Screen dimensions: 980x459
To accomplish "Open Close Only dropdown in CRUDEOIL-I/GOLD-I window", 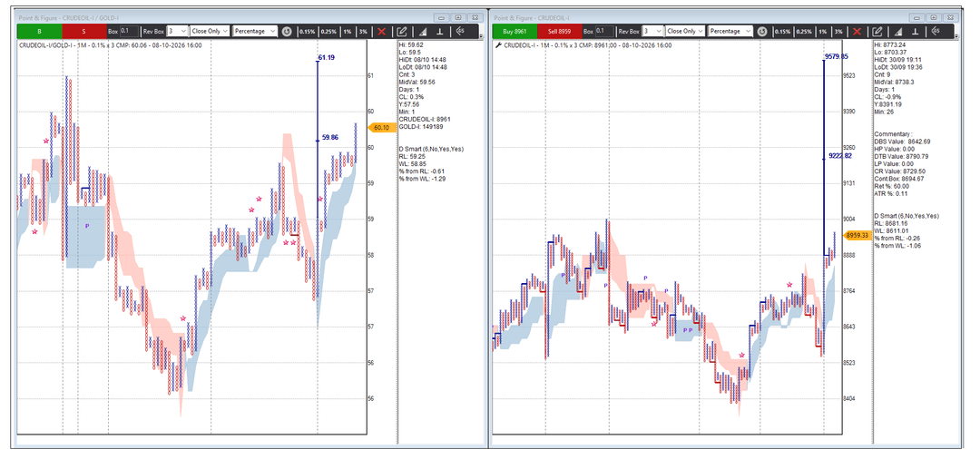I will click(x=210, y=31).
